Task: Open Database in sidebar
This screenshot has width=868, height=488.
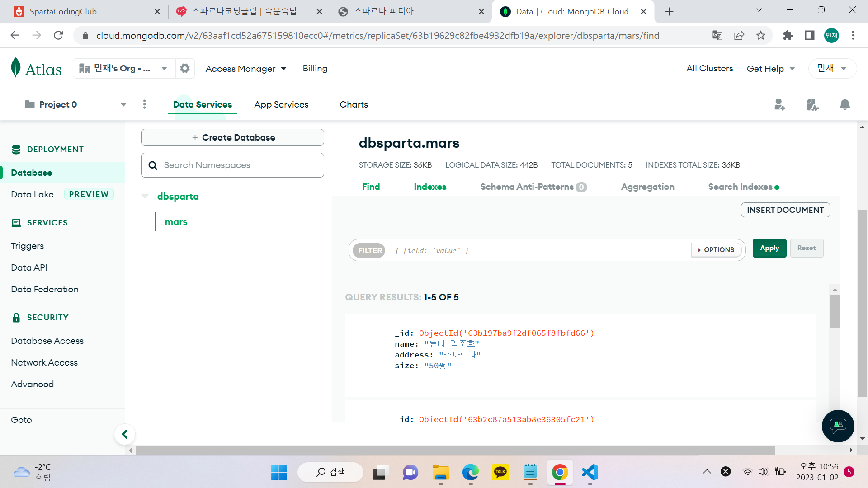Action: [x=62, y=173]
